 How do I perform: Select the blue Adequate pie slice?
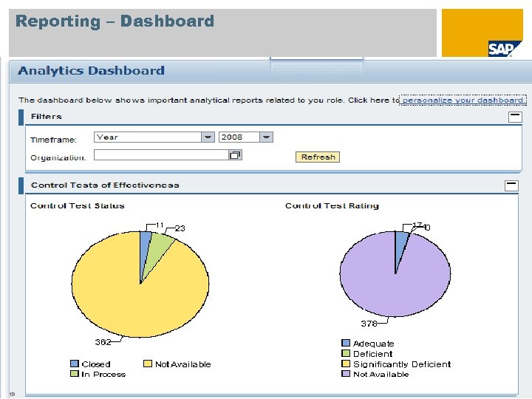pyautogui.click(x=400, y=245)
